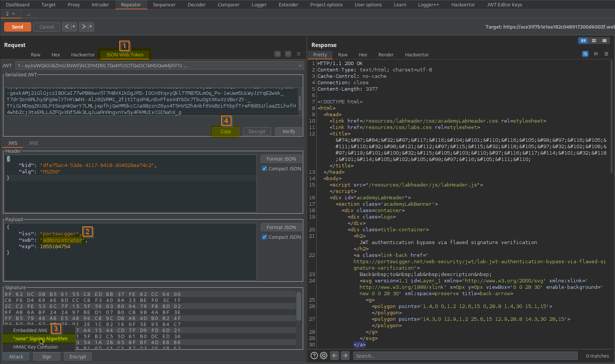The height and width of the screenshot is (364, 615).
Task: Open response search settings gear
Action: click(x=323, y=355)
